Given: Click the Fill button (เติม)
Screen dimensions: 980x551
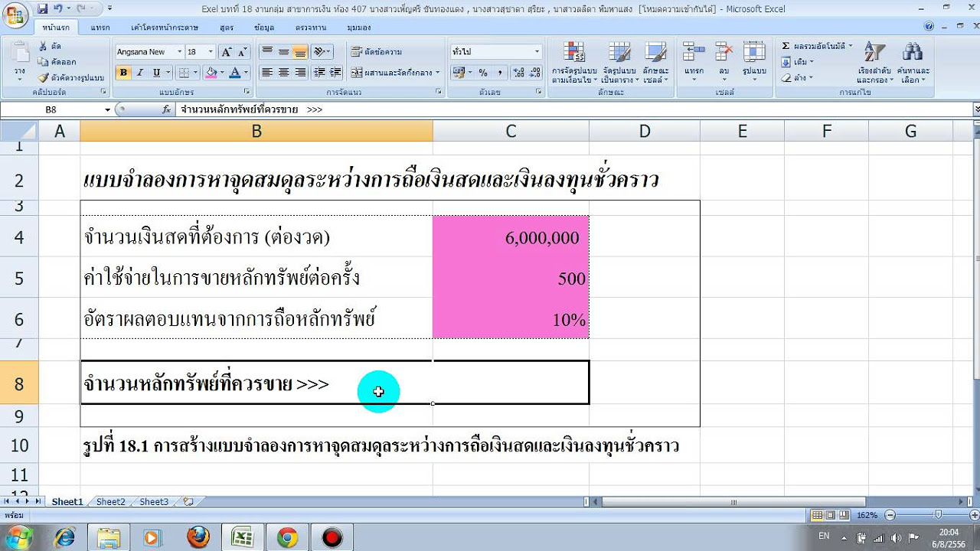Looking at the screenshot, I should click(798, 62).
